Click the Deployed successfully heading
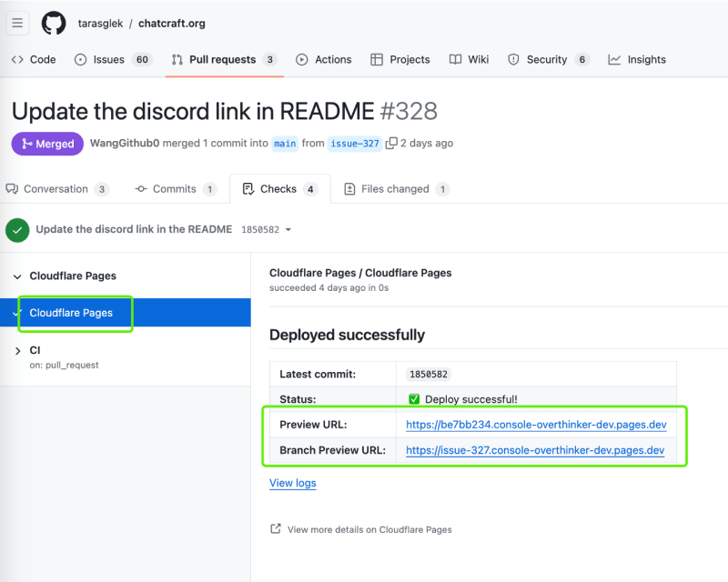This screenshot has width=728, height=582. coord(347,335)
